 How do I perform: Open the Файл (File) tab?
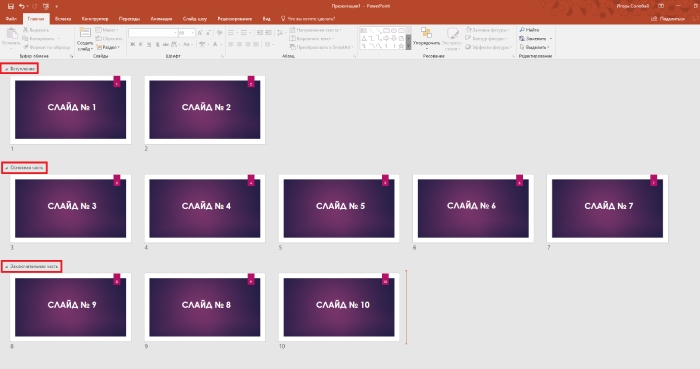click(11, 19)
